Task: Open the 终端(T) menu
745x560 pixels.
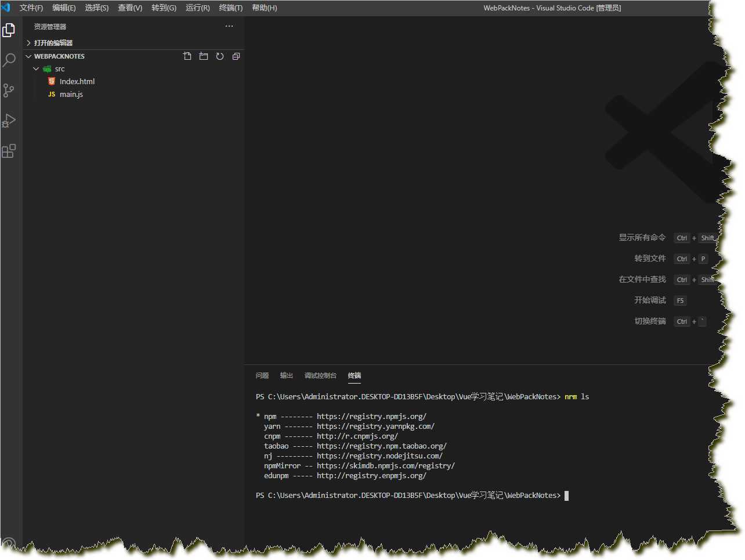Action: pos(231,8)
